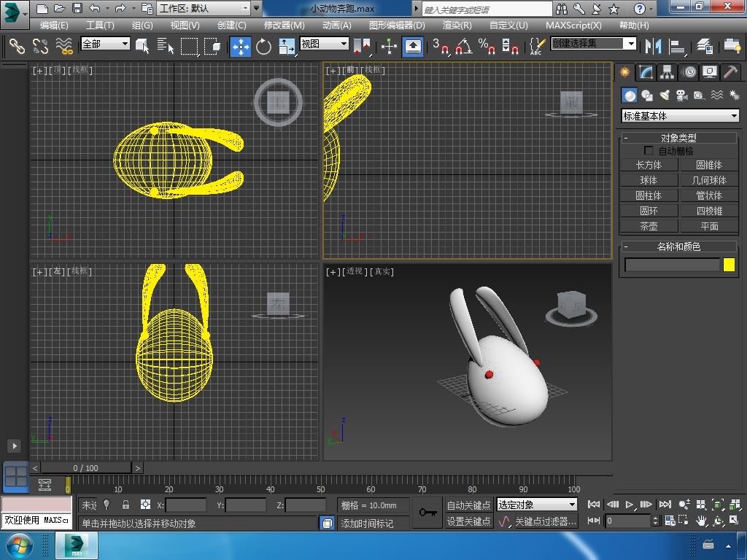The image size is (747, 560).
Task: Enable the 自动栅格 checkbox
Action: (x=649, y=151)
